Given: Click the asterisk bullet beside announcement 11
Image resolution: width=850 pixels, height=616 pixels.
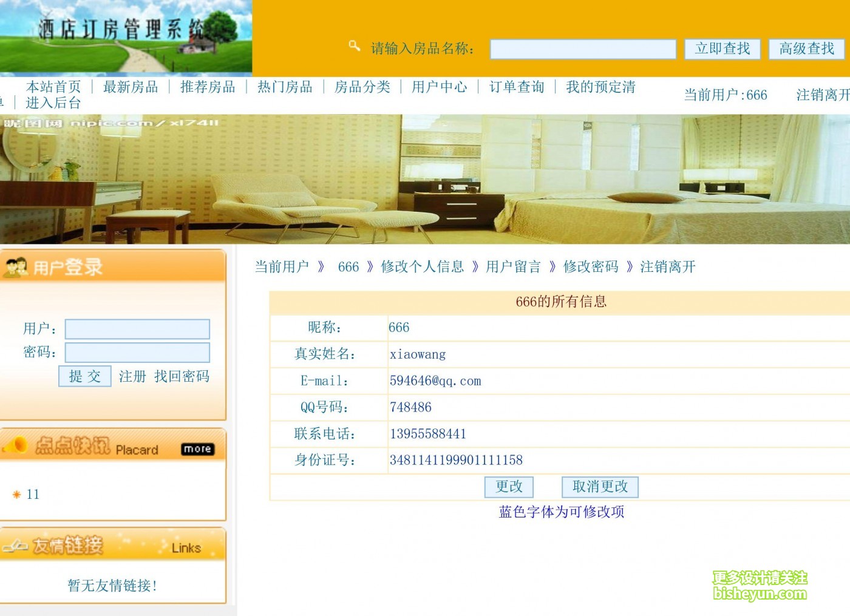Looking at the screenshot, I should pyautogui.click(x=17, y=495).
